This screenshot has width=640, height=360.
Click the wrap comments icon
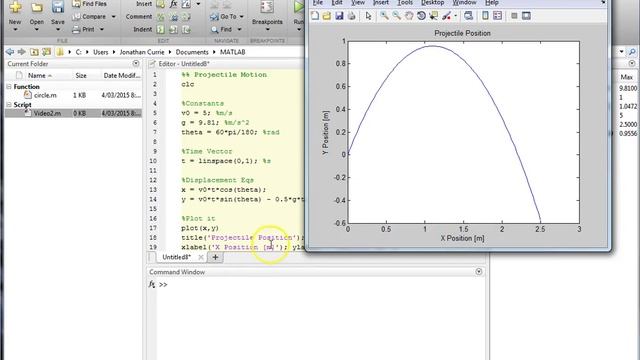click(186, 17)
